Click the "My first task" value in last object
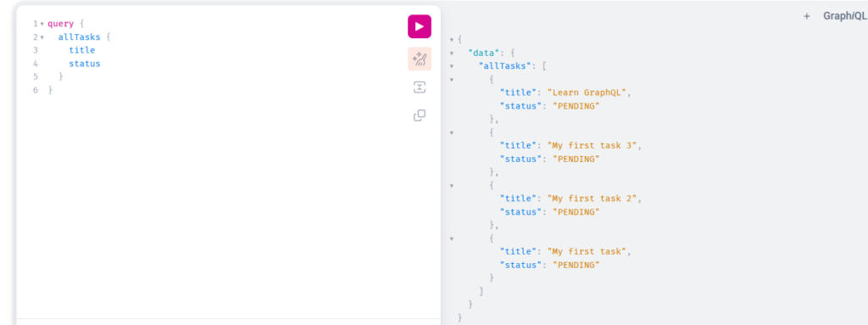 pos(587,252)
